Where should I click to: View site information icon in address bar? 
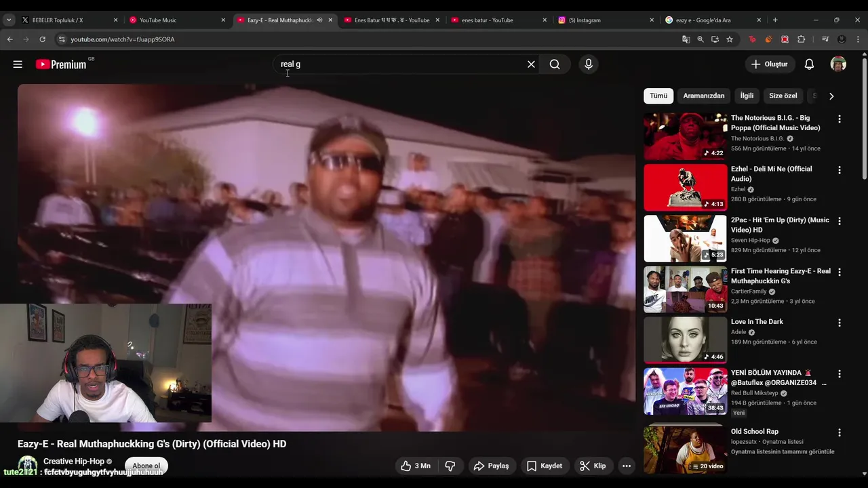[62, 39]
